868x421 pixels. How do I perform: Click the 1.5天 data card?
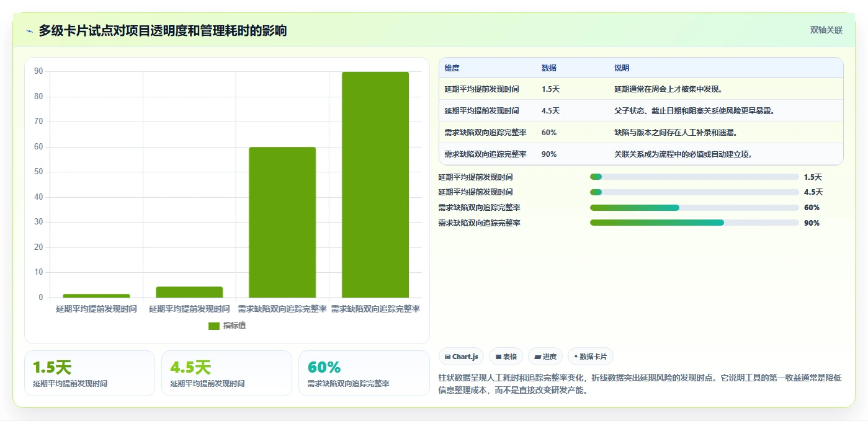pyautogui.click(x=89, y=373)
